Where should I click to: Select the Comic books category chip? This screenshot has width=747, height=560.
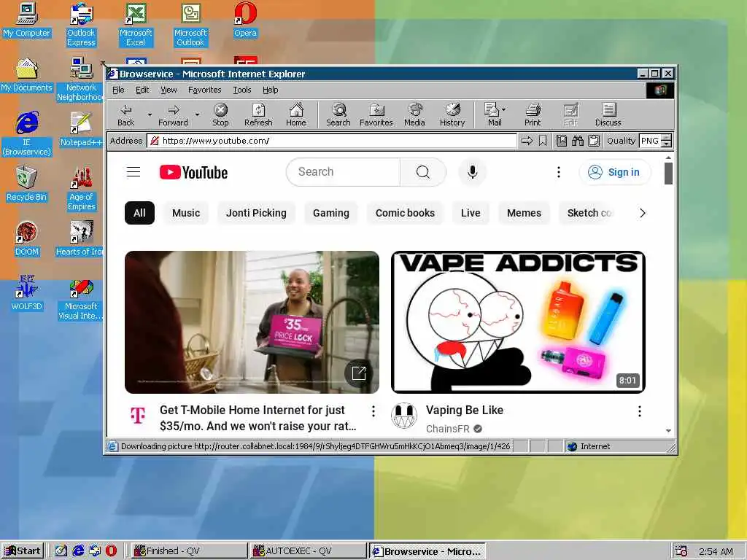(405, 213)
